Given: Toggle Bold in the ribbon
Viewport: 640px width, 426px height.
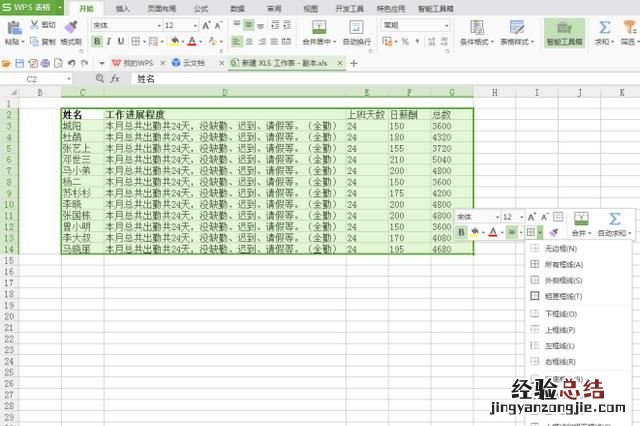Looking at the screenshot, I should [x=97, y=41].
